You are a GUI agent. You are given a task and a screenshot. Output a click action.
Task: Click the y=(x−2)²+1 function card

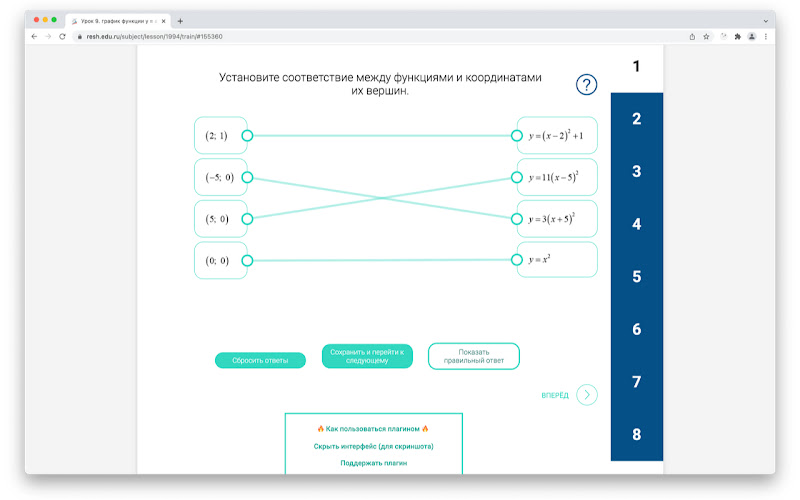(x=557, y=135)
